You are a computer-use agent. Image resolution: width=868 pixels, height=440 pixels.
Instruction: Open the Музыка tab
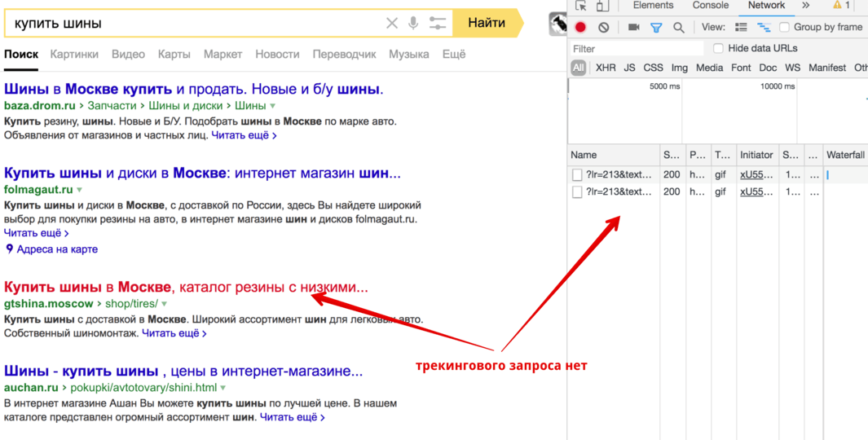(408, 55)
